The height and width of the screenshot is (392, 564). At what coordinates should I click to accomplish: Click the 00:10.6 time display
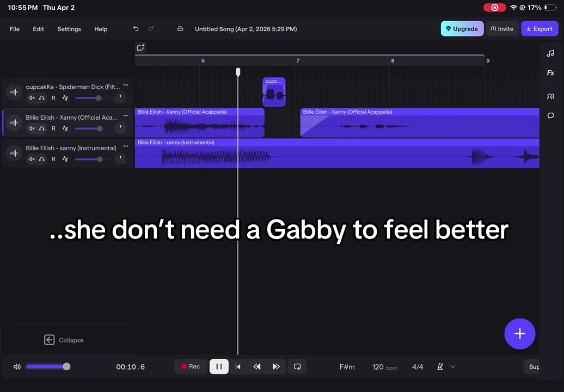[130, 367]
